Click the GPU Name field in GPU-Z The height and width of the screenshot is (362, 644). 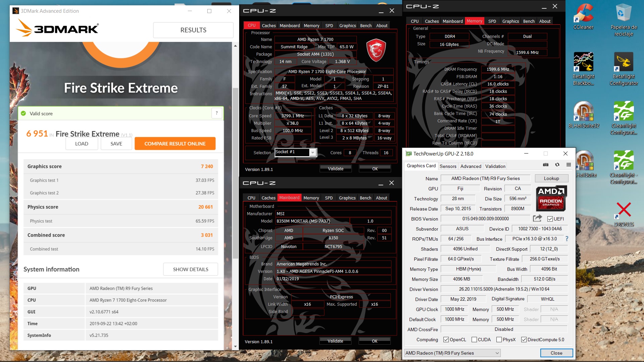(485, 178)
